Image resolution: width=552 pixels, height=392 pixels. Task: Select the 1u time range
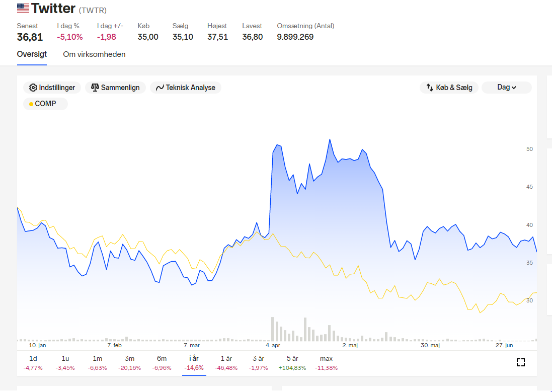tap(65, 363)
